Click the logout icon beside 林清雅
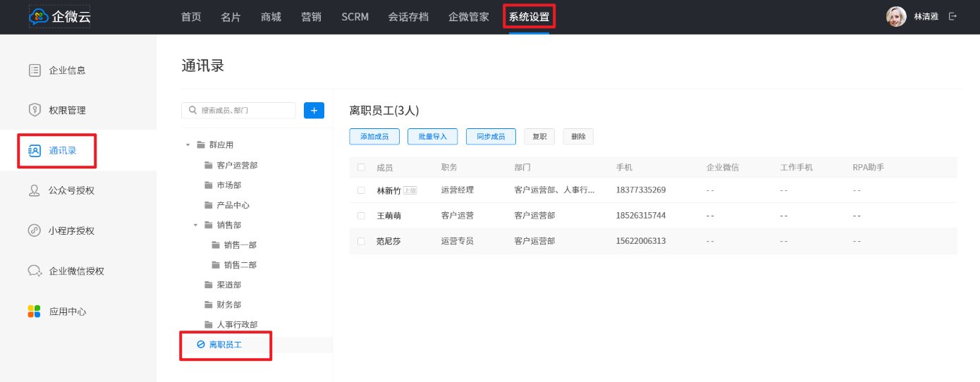This screenshot has height=382, width=980. click(x=953, y=16)
